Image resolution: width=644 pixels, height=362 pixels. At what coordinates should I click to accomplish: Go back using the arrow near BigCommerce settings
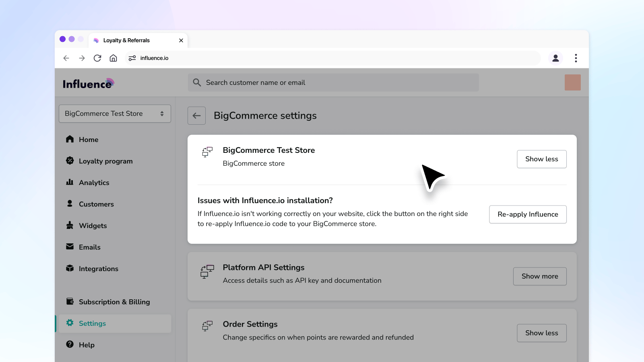click(196, 115)
